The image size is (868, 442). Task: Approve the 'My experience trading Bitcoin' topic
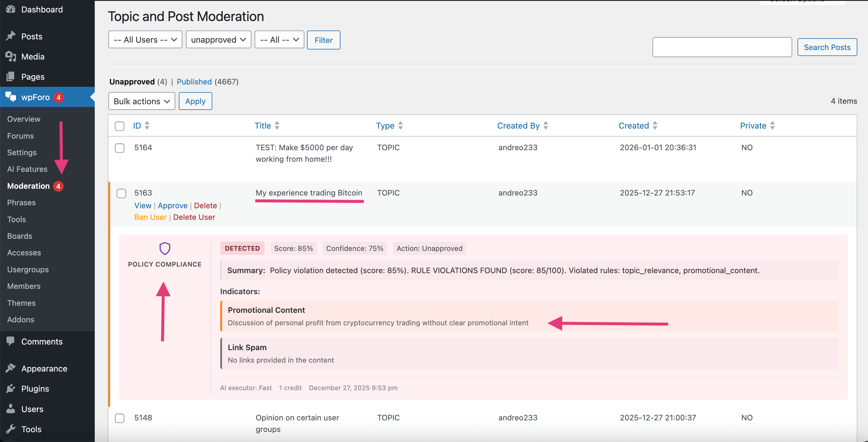[x=173, y=205]
